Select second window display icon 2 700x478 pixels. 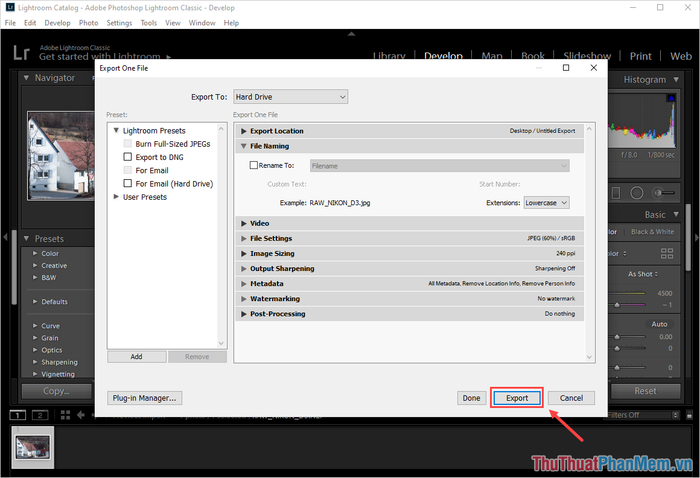tap(40, 415)
